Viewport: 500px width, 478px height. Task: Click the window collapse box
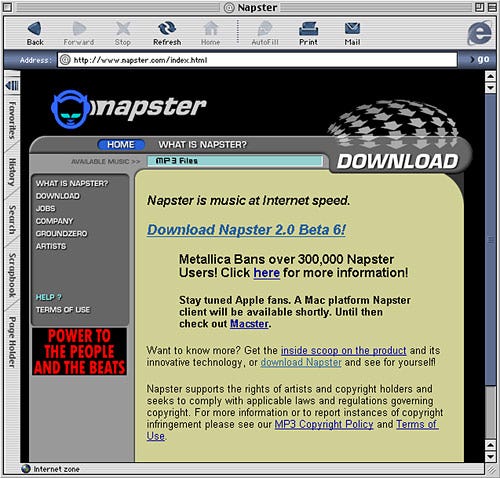coord(492,7)
